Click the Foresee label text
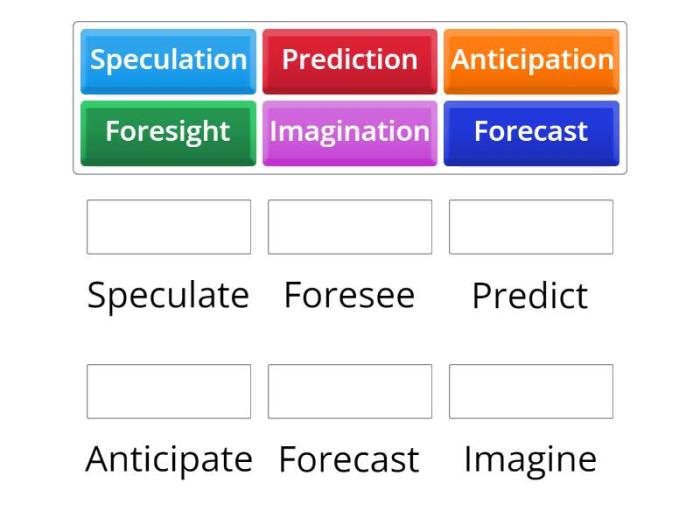This screenshot has width=700, height=525. [x=350, y=295]
